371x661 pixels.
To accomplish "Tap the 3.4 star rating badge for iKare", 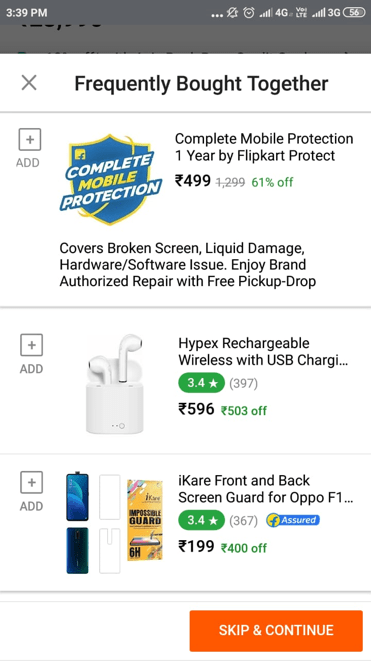I will [x=202, y=521].
